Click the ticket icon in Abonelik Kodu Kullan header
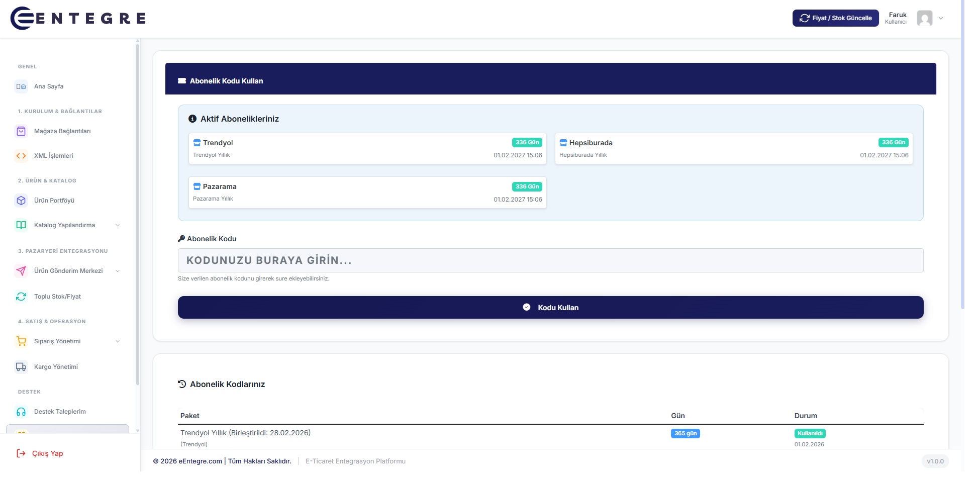 point(182,81)
